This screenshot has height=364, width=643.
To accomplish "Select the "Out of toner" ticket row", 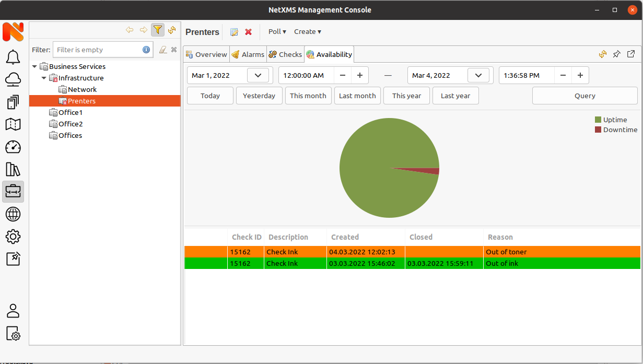I will pyautogui.click(x=412, y=252).
